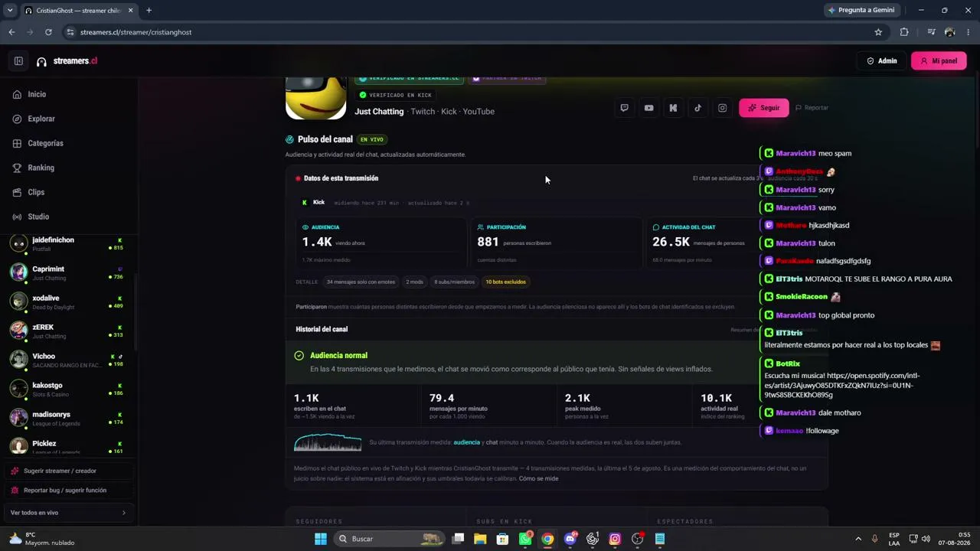Collapse the sidebar with the panel icon

pos(18,61)
